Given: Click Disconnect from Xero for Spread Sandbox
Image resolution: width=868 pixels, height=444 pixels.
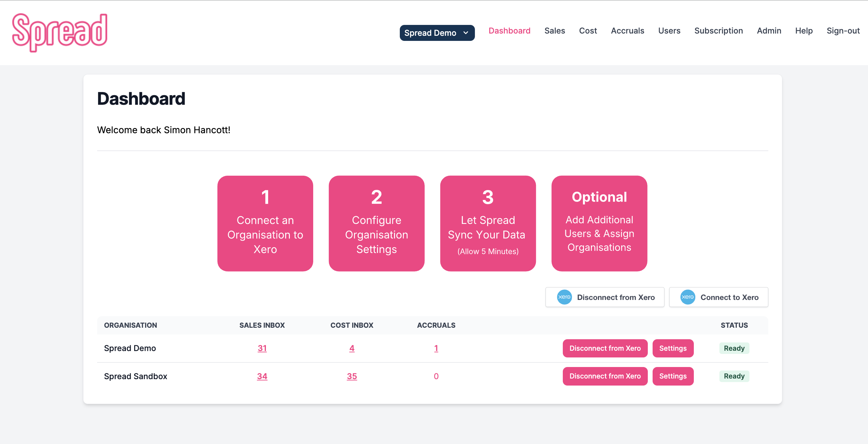Looking at the screenshot, I should [605, 376].
